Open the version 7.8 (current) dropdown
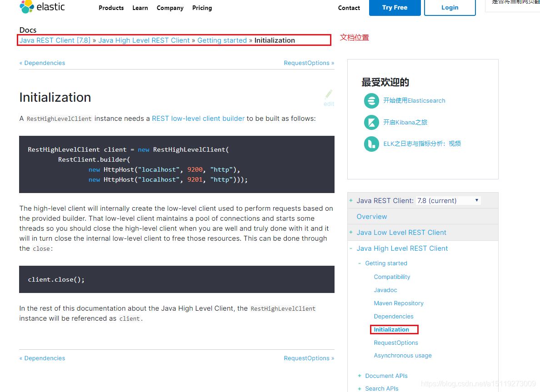The height and width of the screenshot is (392, 540). 448,201
